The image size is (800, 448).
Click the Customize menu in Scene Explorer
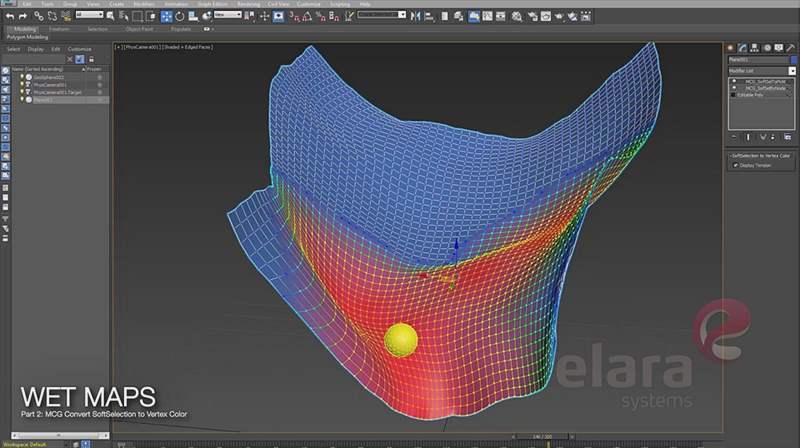coord(79,48)
